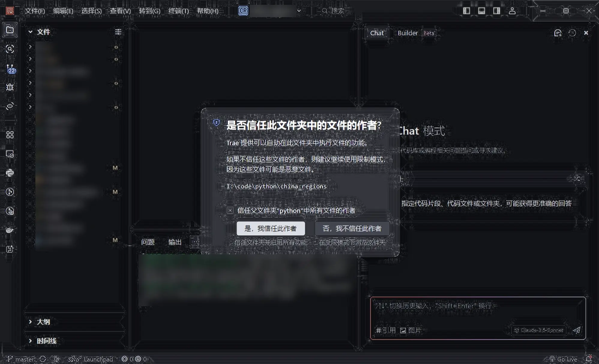Click 是，我信任此作者 button
This screenshot has height=364, width=599.
pos(270,228)
